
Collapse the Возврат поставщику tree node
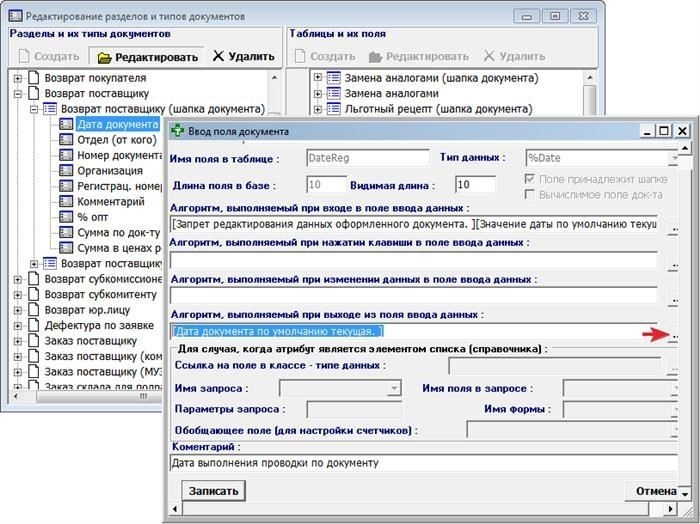(x=19, y=94)
